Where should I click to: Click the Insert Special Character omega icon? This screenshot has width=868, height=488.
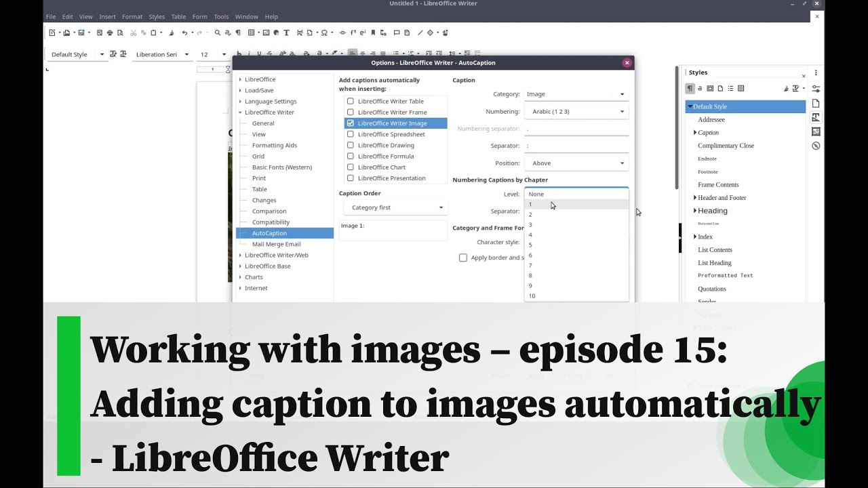tap(324, 33)
